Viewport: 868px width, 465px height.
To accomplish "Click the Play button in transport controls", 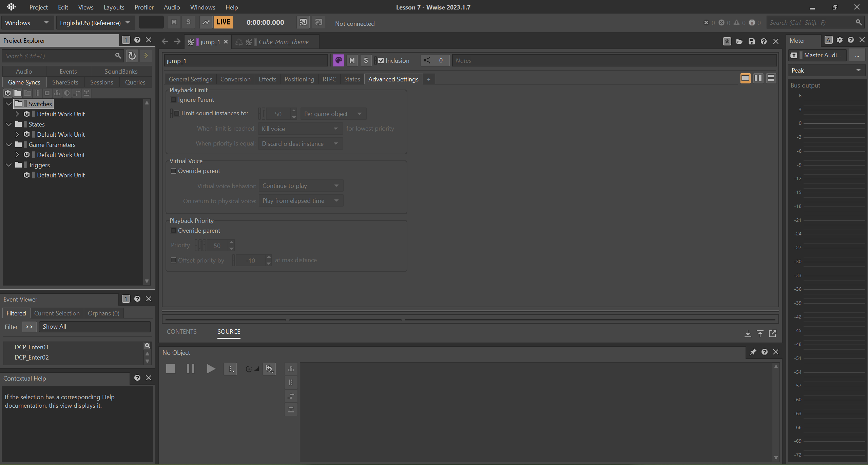I will pos(210,369).
